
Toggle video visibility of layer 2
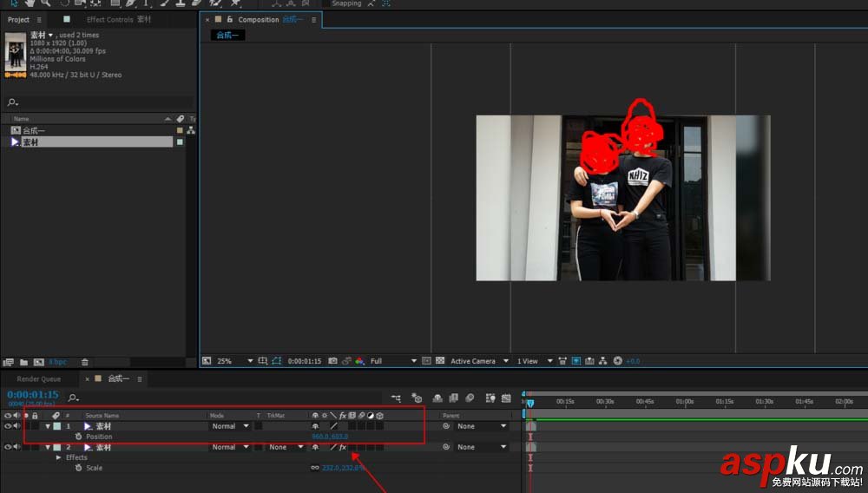8,447
